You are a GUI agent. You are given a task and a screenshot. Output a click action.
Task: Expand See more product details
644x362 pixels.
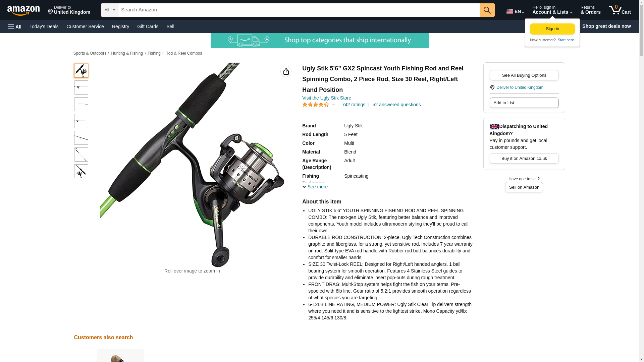pyautogui.click(x=315, y=187)
